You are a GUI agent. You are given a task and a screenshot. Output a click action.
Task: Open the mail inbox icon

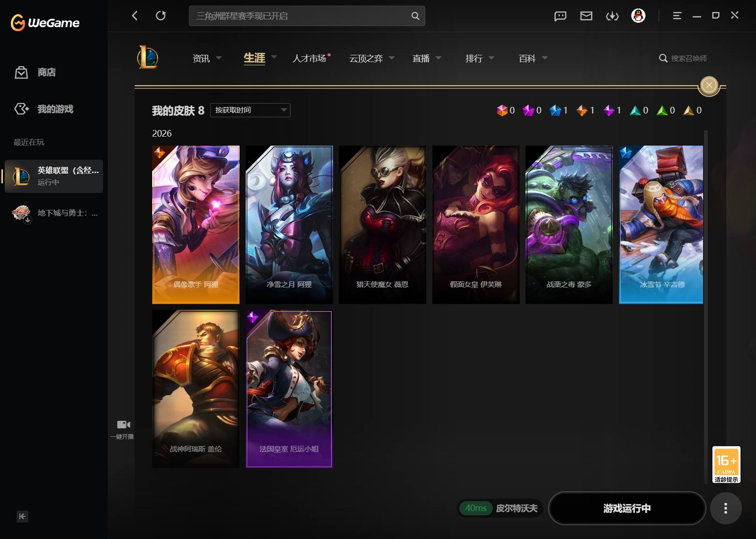click(586, 16)
